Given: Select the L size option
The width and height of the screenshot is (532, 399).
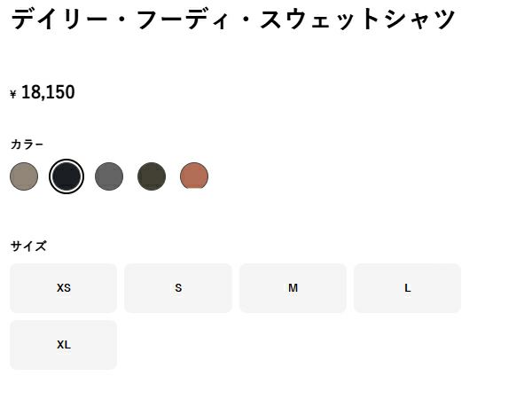Looking at the screenshot, I should tap(407, 288).
